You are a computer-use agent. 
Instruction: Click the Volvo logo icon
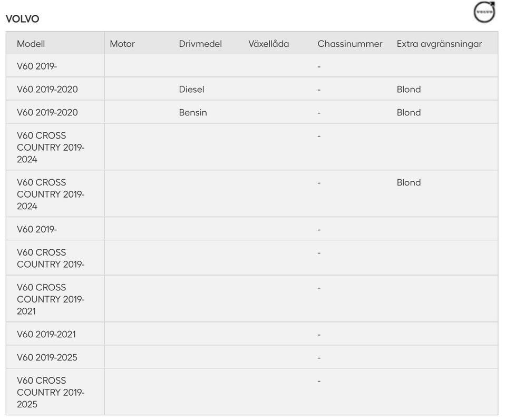pyautogui.click(x=484, y=12)
